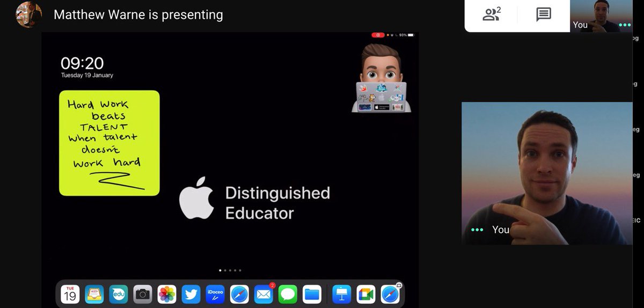Click Matthew Warne's presenter avatar

click(x=28, y=14)
